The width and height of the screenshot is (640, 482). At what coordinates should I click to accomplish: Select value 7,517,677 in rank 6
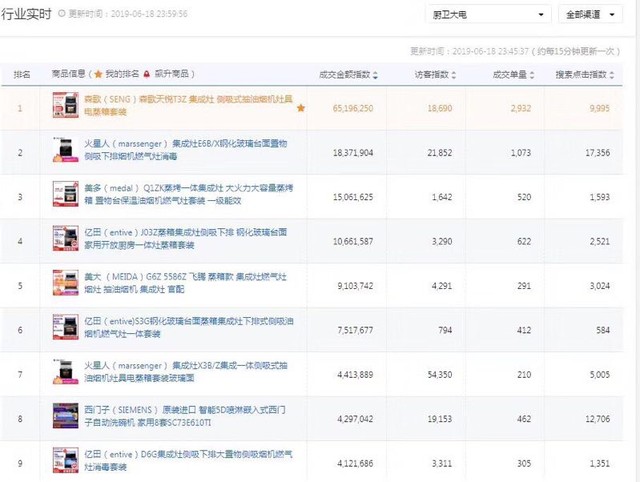[x=355, y=330]
